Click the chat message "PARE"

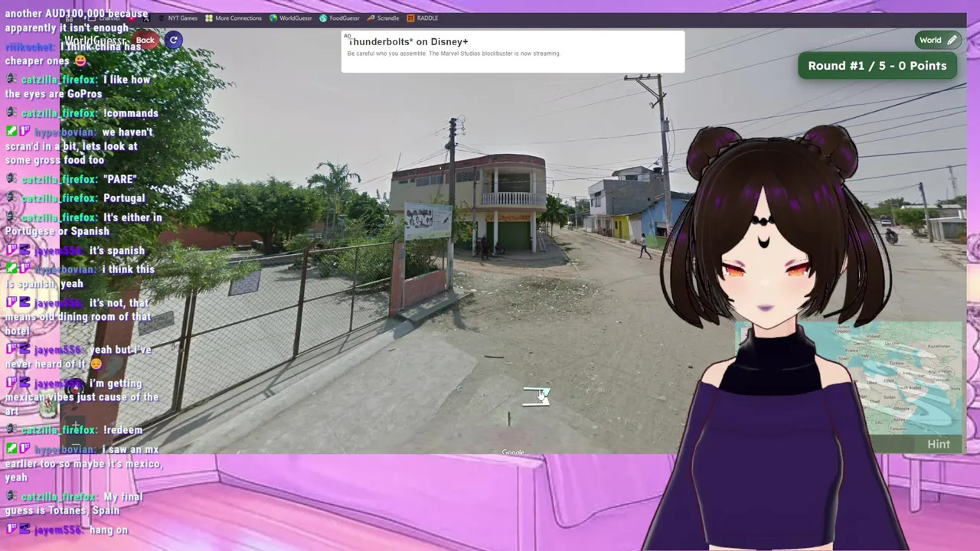pyautogui.click(x=119, y=179)
